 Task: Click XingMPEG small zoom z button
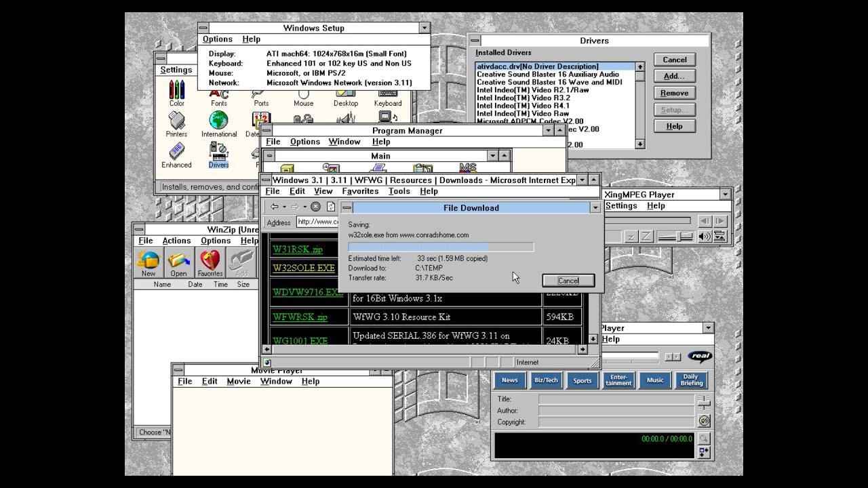tap(631, 237)
